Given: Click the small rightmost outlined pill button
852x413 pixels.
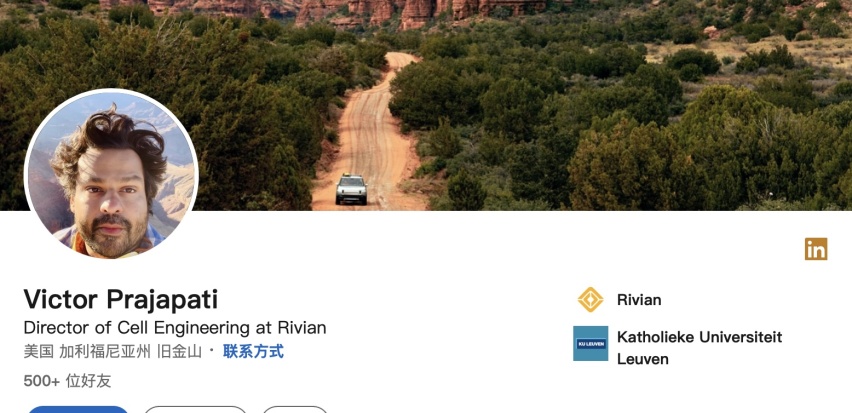Looking at the screenshot, I should pyautogui.click(x=295, y=409).
